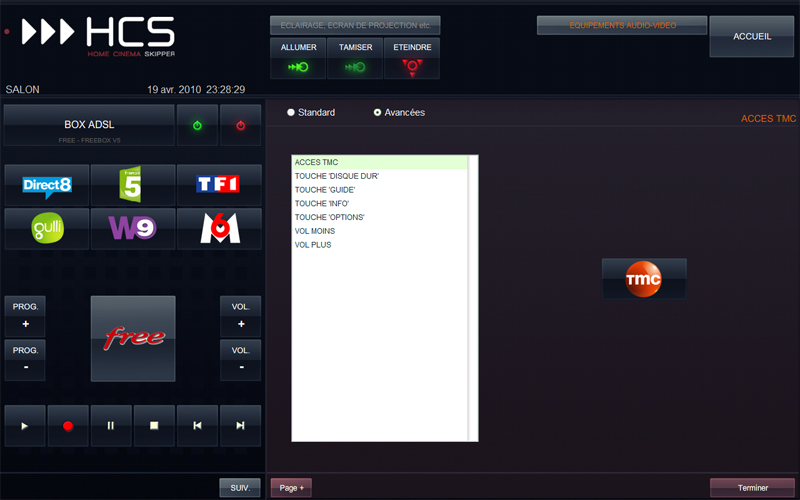
Task: Click the Free logo button
Action: (133, 338)
